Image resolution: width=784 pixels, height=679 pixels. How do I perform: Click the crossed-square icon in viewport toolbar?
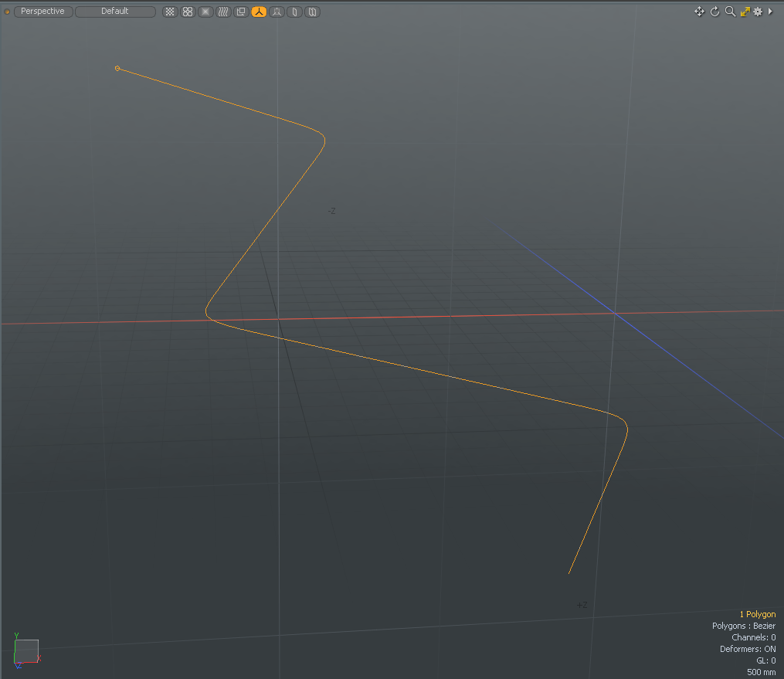pos(205,12)
